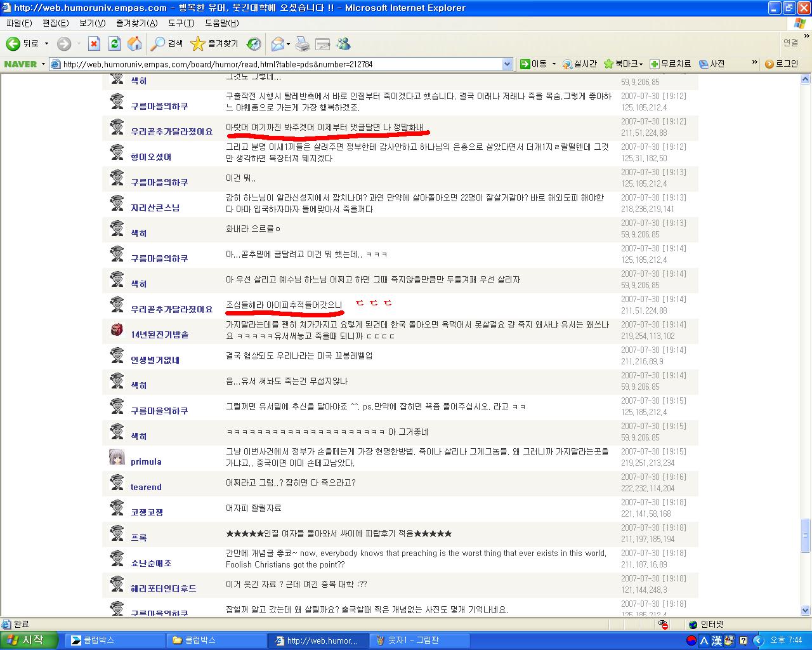Click the 검색 search toolbar button
The height and width of the screenshot is (650, 812).
[167, 44]
